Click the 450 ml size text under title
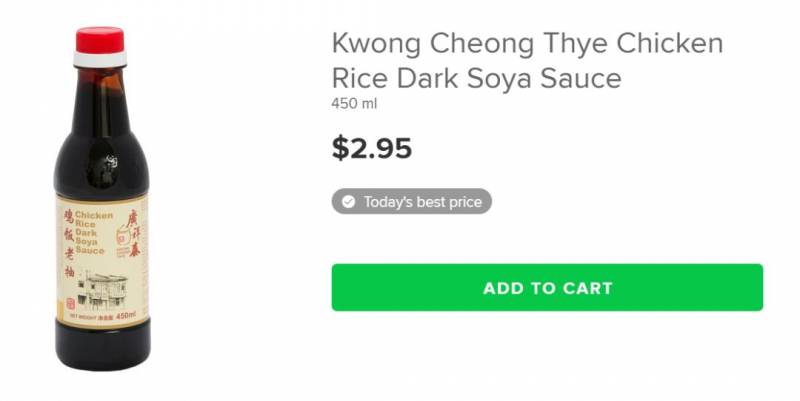This screenshot has height=401, width=800. click(x=354, y=103)
